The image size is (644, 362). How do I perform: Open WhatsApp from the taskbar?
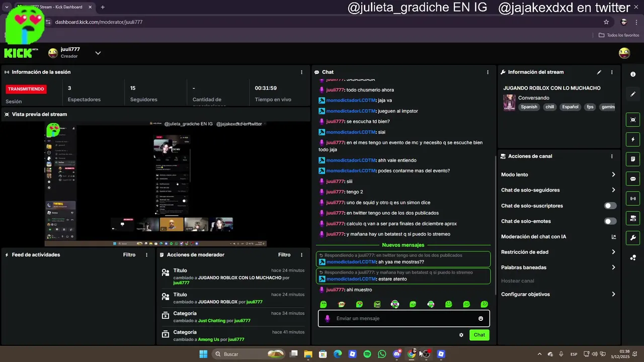point(382,354)
